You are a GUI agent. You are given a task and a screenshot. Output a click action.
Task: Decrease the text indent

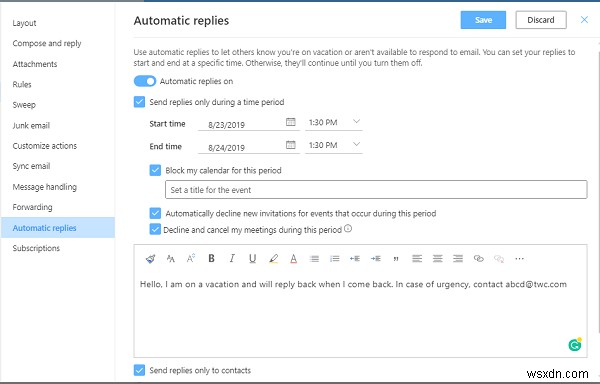click(x=355, y=259)
